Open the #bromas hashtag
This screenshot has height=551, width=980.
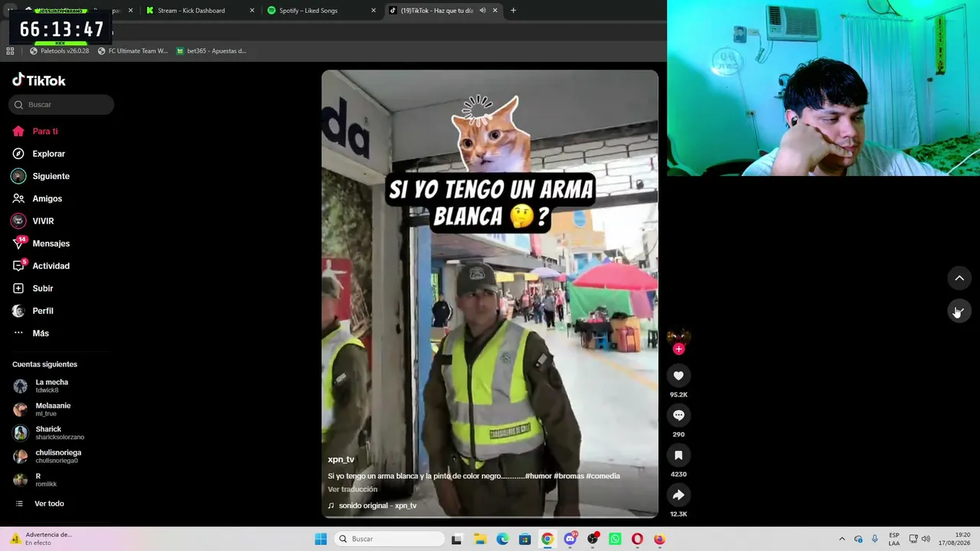point(570,476)
